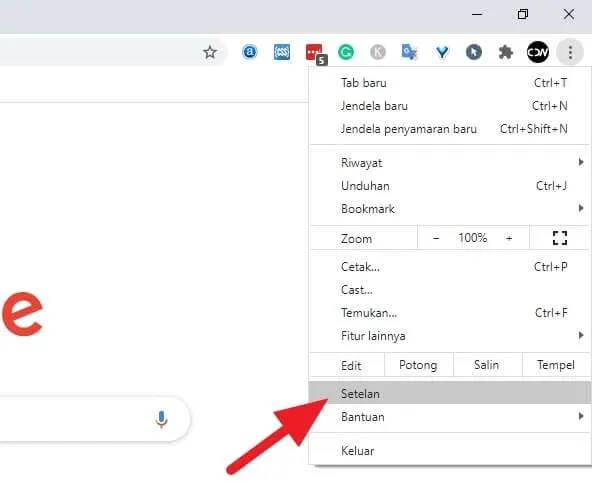This screenshot has height=483, width=592.
Task: Expand the Bantuan submenu
Action: click(x=449, y=417)
